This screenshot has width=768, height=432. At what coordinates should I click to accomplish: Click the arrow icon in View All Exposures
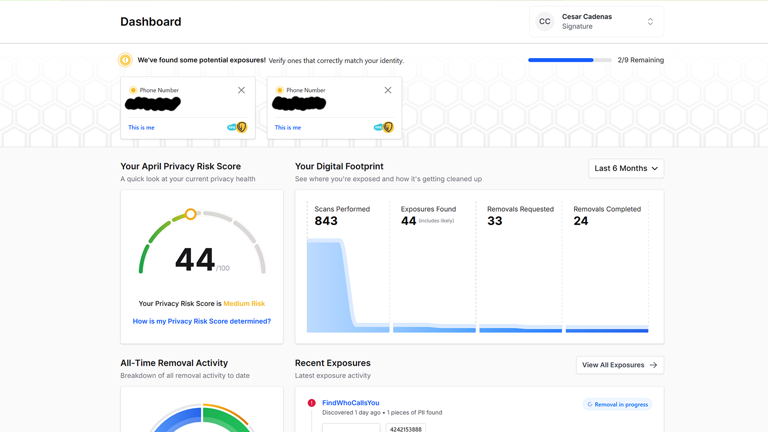click(653, 365)
